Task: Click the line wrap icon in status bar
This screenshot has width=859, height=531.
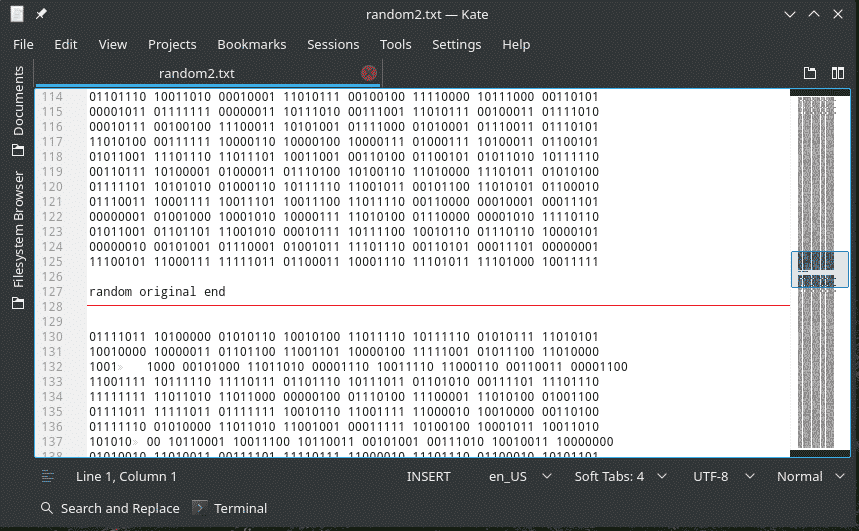Action: (48, 477)
